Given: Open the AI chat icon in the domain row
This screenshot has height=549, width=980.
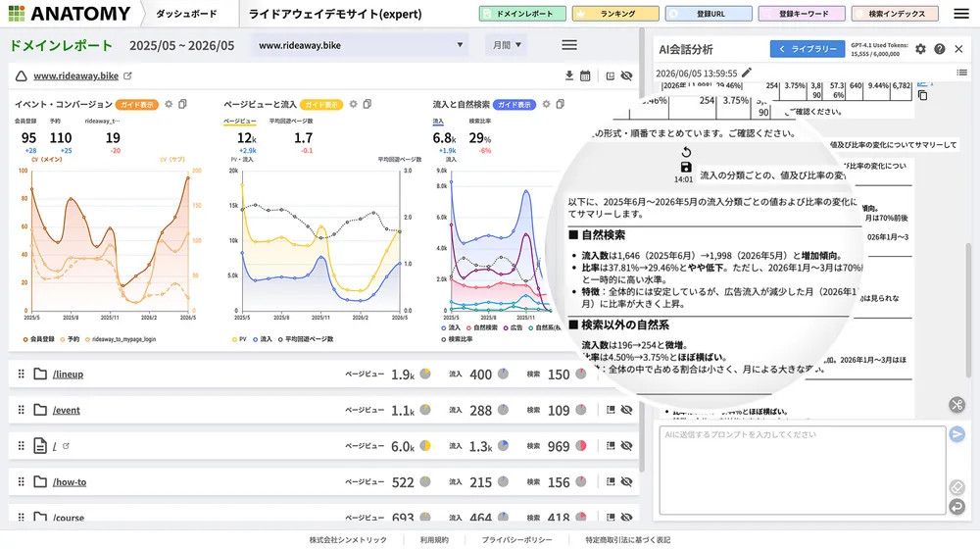Looking at the screenshot, I should point(610,75).
